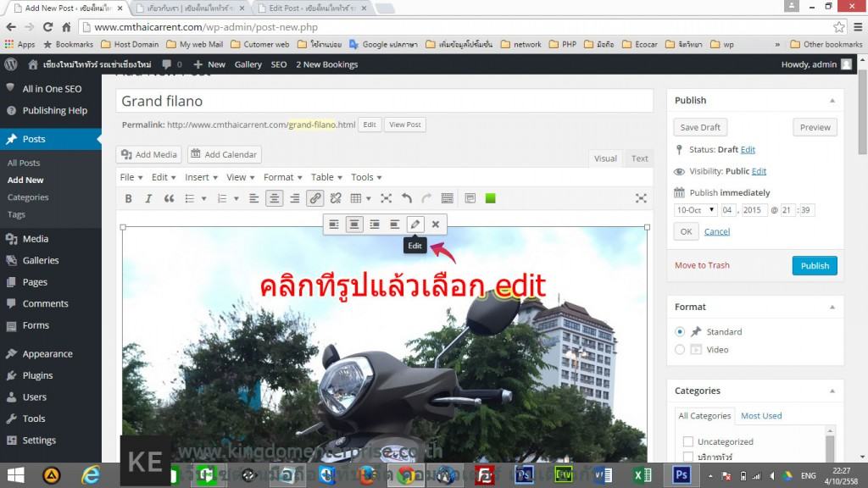Screen dimensions: 868x488
Task: Click the green insert icon in the toolbar
Action: (491, 198)
